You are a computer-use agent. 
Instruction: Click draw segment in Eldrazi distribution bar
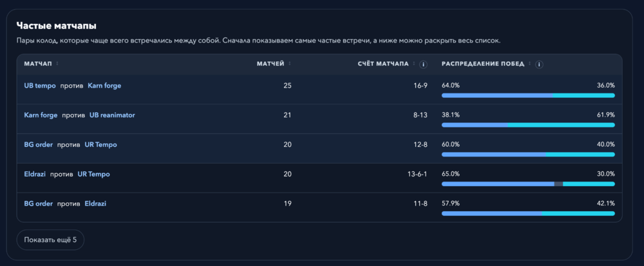(x=558, y=184)
